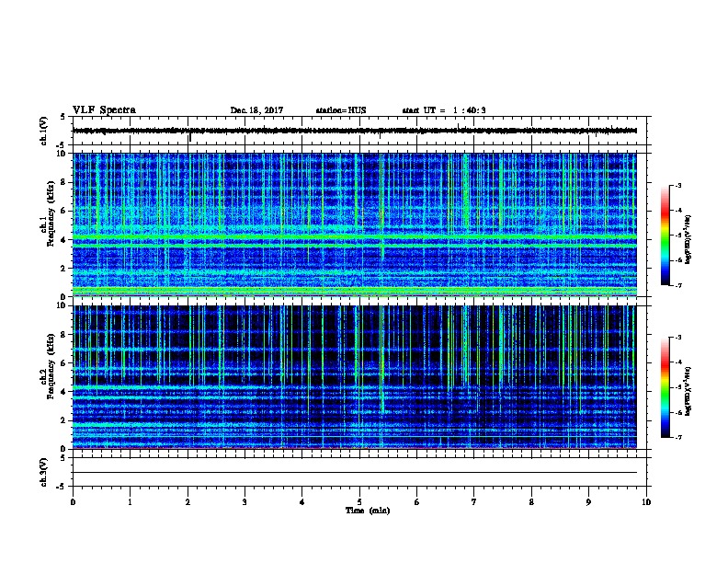
Task: Click the 'Time (min)' axis label
Action: (x=368, y=511)
